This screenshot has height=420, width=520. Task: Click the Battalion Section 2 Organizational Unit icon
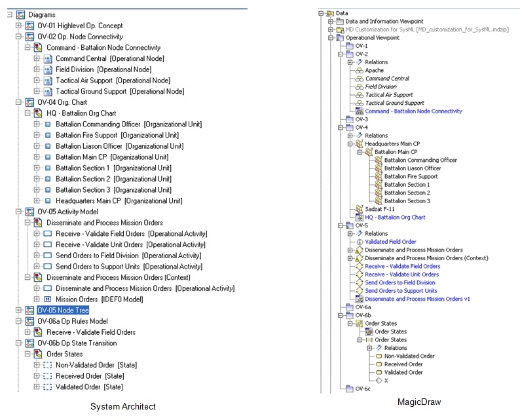pyautogui.click(x=48, y=179)
